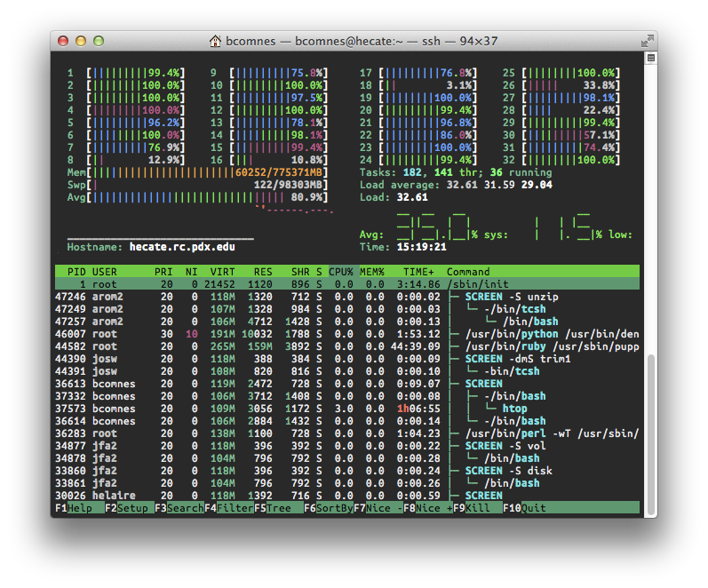Sort by the PID column header
Image resolution: width=708 pixels, height=588 pixels.
(76, 272)
